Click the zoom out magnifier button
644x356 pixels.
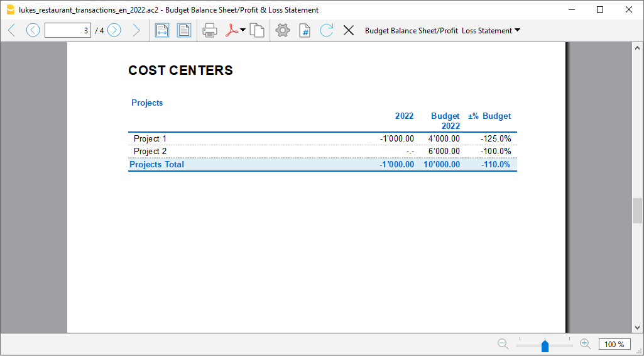[x=503, y=344]
